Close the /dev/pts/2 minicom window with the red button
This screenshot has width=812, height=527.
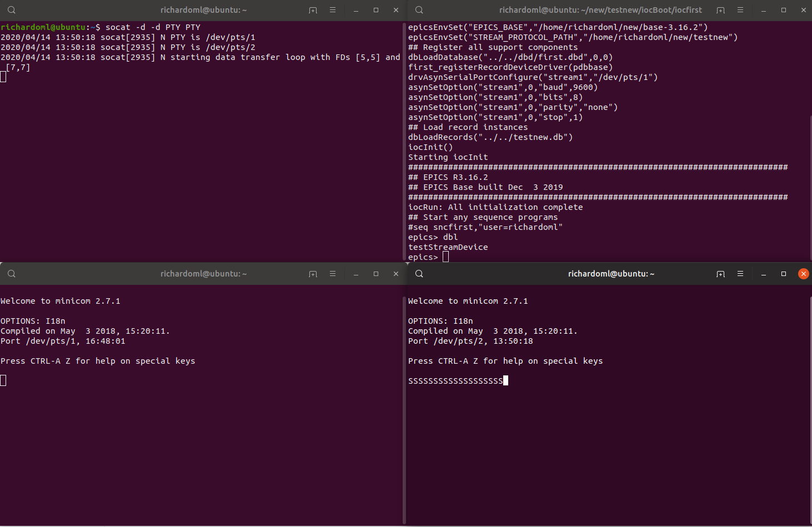(x=803, y=274)
